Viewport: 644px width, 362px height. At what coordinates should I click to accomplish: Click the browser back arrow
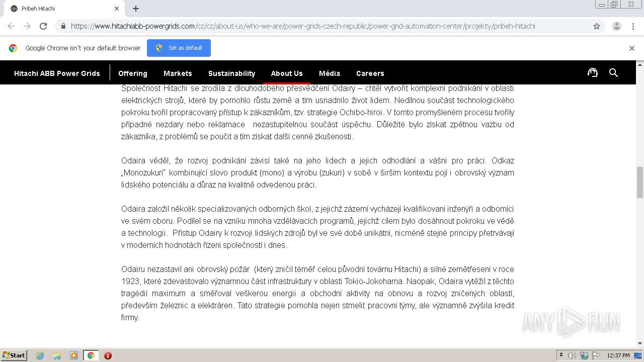pyautogui.click(x=11, y=26)
